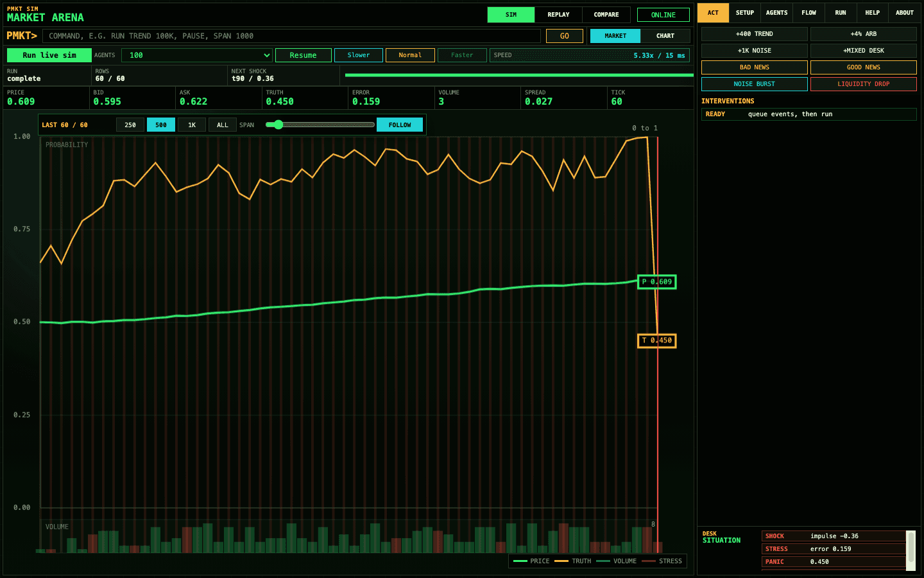Click the T 0.450 truth marker

click(657, 340)
